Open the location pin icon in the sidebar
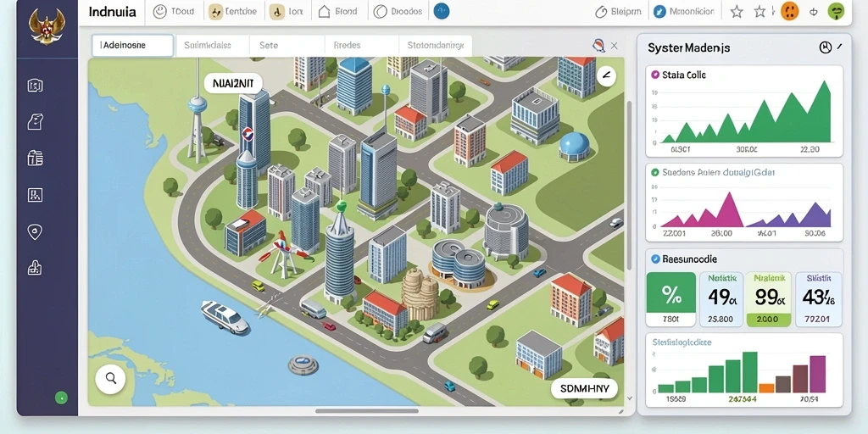868x434 pixels. coord(35,231)
